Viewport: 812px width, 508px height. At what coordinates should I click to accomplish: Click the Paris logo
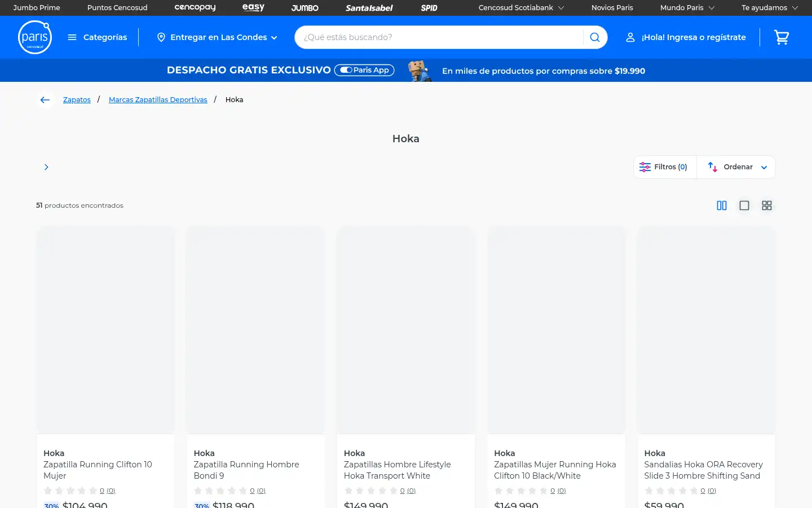pos(35,37)
